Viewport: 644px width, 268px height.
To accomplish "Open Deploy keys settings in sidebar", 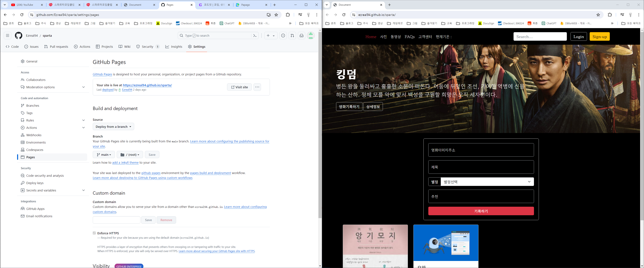I will [35, 183].
